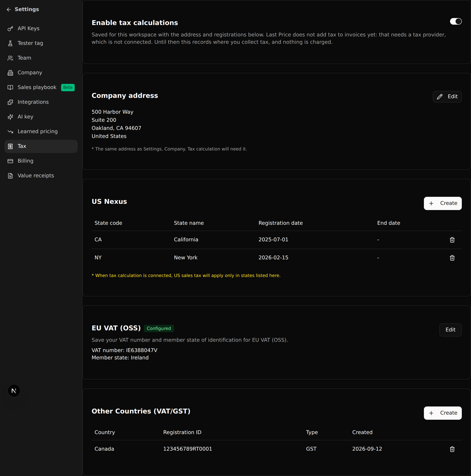Click the GST type cell

(311, 449)
